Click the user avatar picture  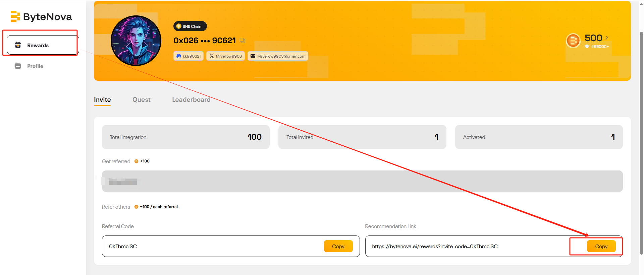point(136,41)
